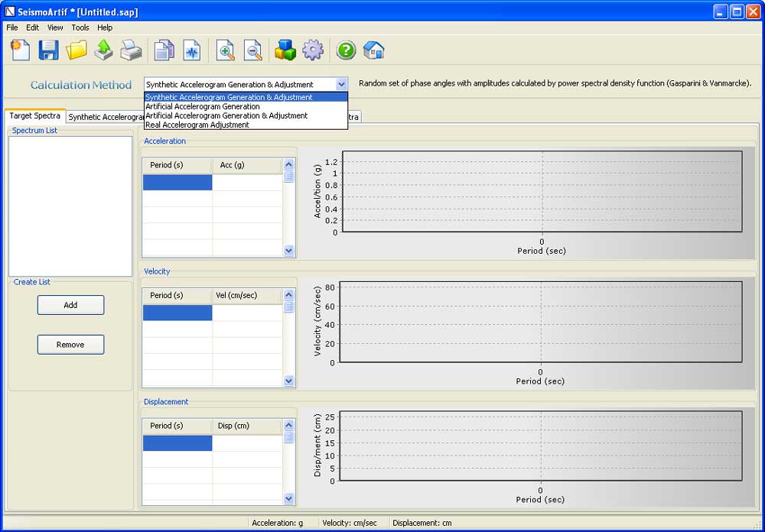
Task: Click first Acc (g) cell
Action: pyautogui.click(x=247, y=183)
